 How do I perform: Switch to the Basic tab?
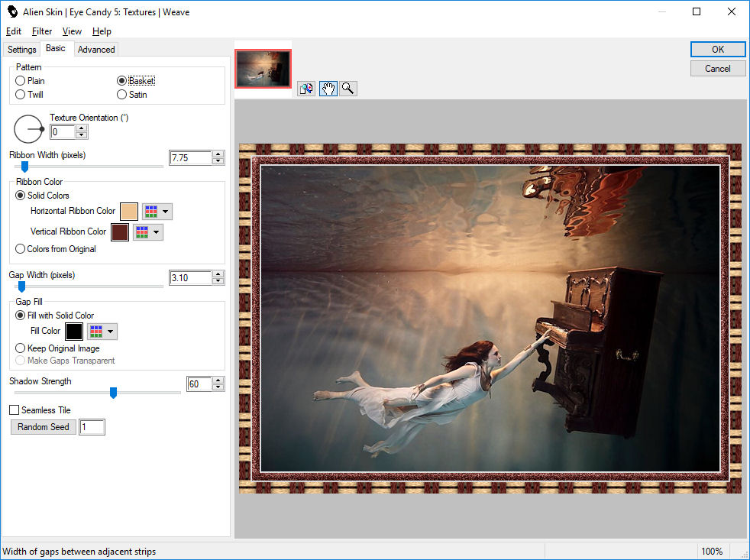tap(56, 48)
